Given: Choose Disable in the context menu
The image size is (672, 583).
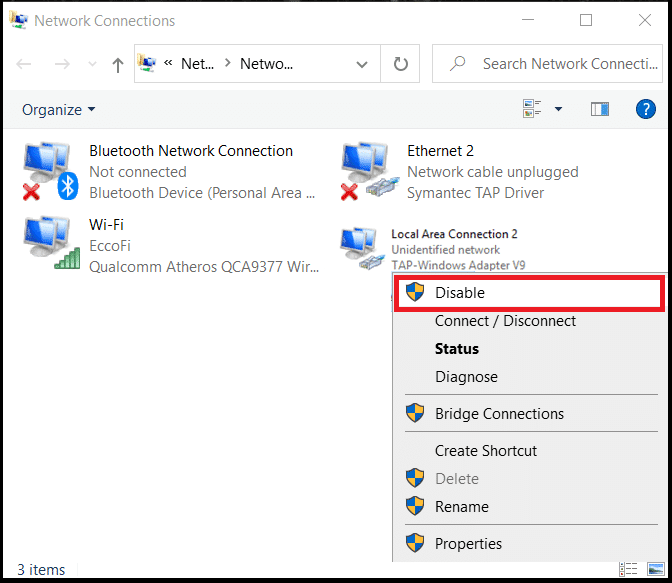Looking at the screenshot, I should coord(529,293).
